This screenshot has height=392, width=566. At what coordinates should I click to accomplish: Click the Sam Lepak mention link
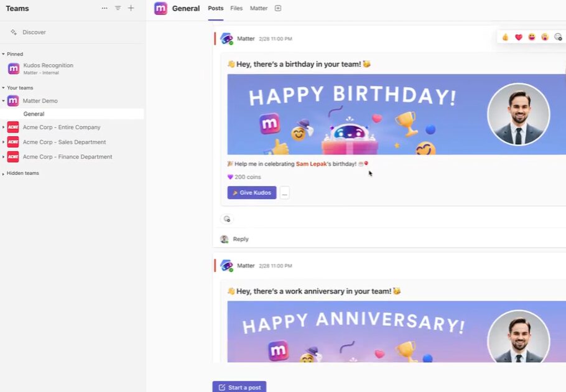point(311,164)
